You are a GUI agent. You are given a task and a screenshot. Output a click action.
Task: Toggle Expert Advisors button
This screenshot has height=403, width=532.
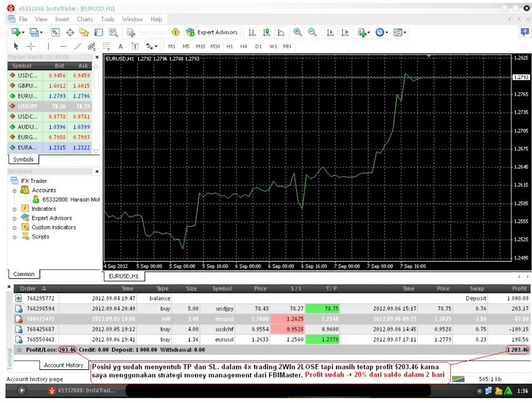click(x=212, y=32)
